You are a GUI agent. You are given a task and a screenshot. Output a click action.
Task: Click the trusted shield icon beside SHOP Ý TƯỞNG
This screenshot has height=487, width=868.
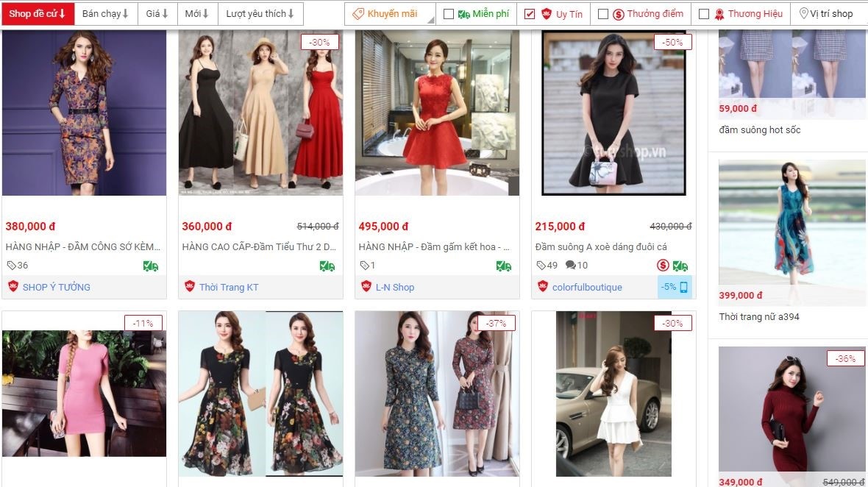point(13,286)
